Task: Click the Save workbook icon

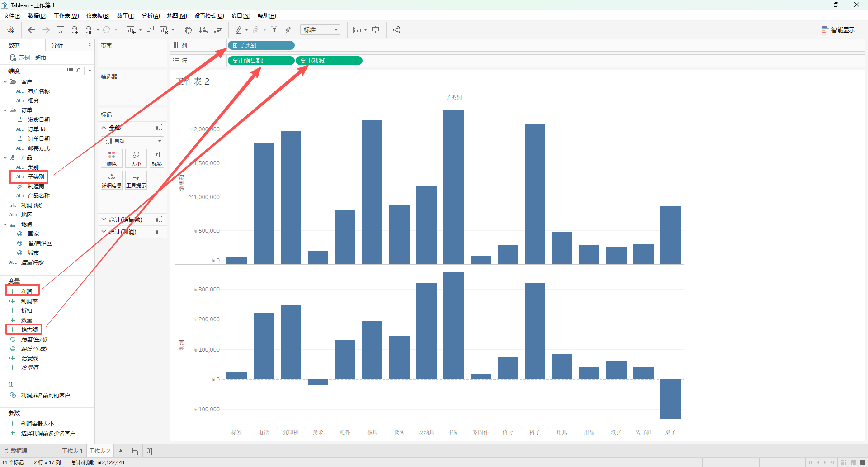Action: 61,30
